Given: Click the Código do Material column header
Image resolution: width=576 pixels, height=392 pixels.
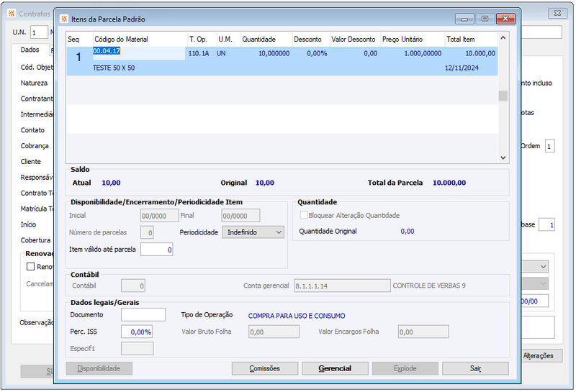Looking at the screenshot, I should coord(140,40).
